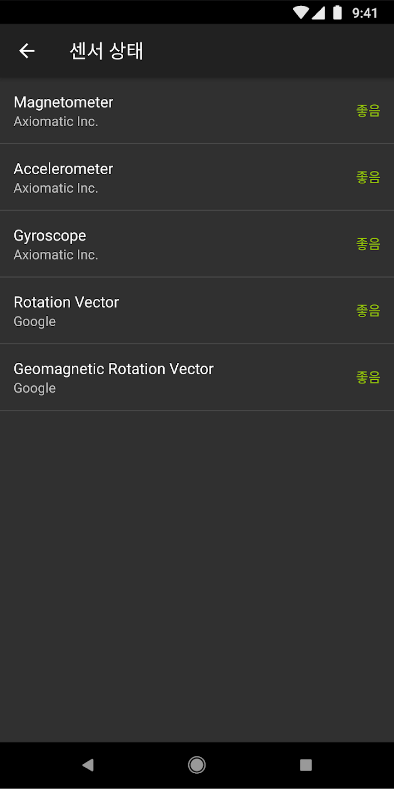Tap Accelerometer's green 좋음 status
This screenshot has height=789, width=394.
(x=368, y=177)
